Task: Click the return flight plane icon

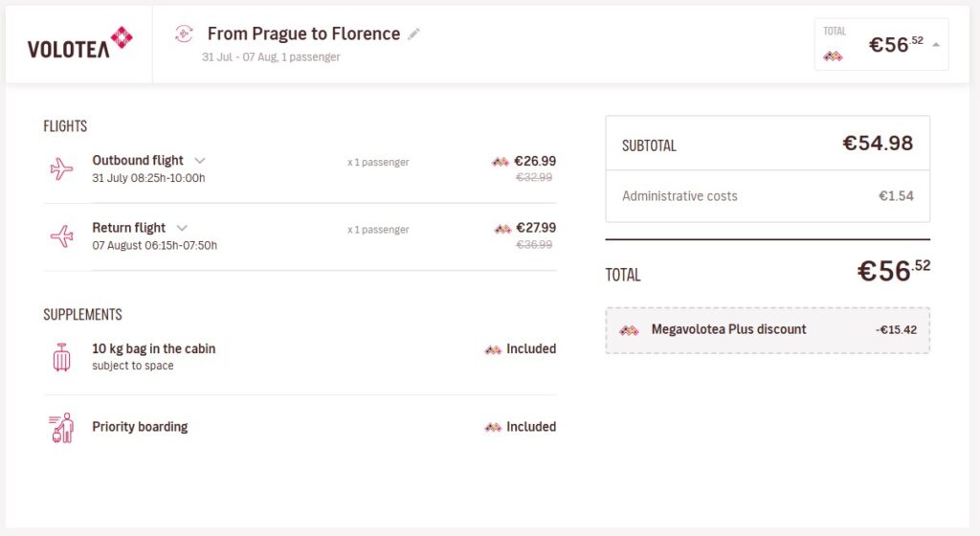Action: coord(61,236)
